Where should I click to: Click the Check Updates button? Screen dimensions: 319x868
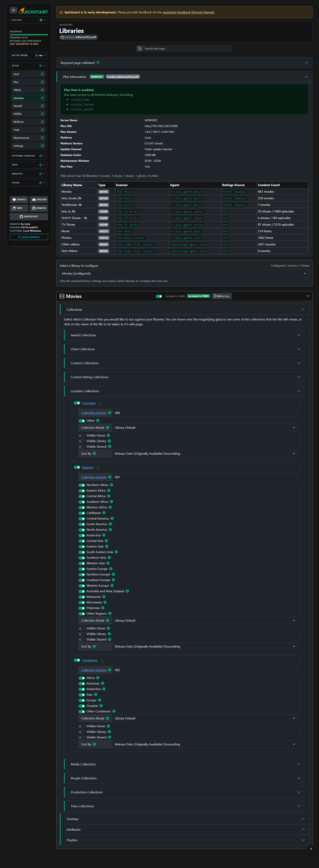(29, 237)
